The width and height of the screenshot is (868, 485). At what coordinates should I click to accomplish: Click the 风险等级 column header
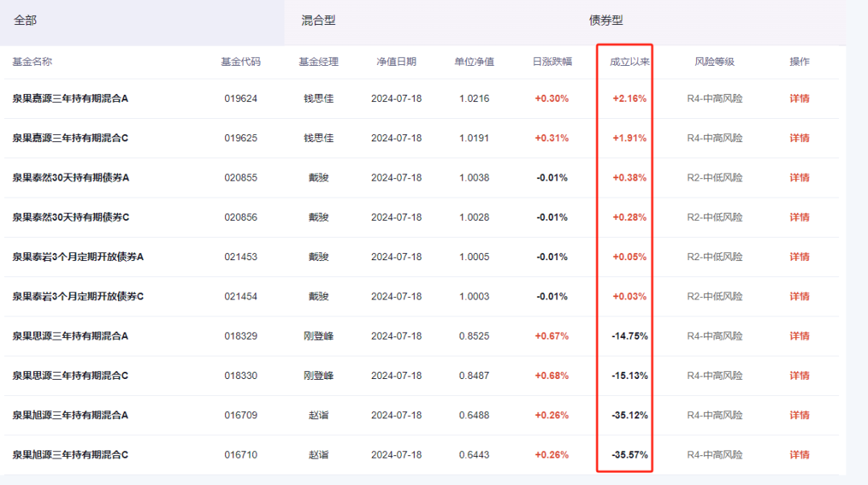[714, 61]
